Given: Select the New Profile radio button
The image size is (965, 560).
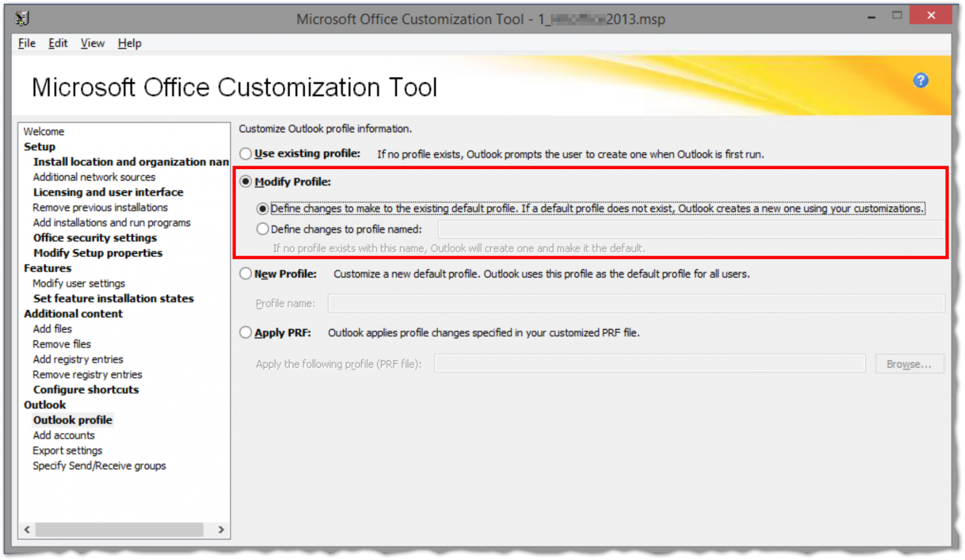Looking at the screenshot, I should [246, 274].
